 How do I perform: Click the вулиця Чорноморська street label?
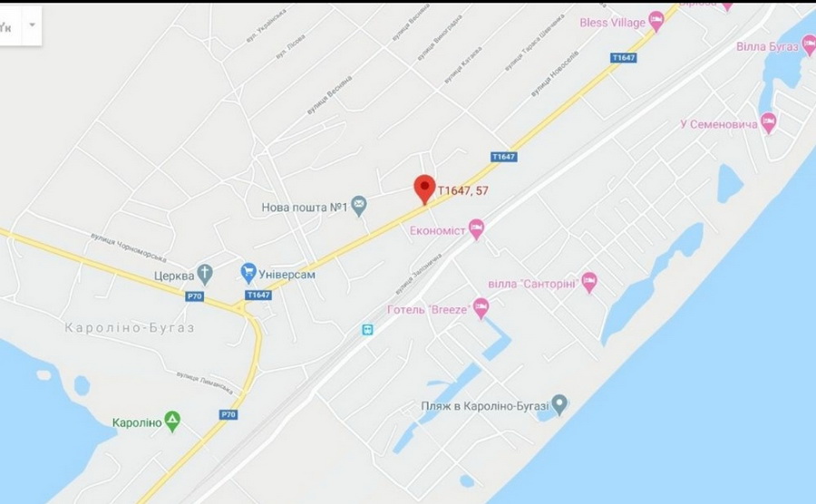click(x=129, y=247)
